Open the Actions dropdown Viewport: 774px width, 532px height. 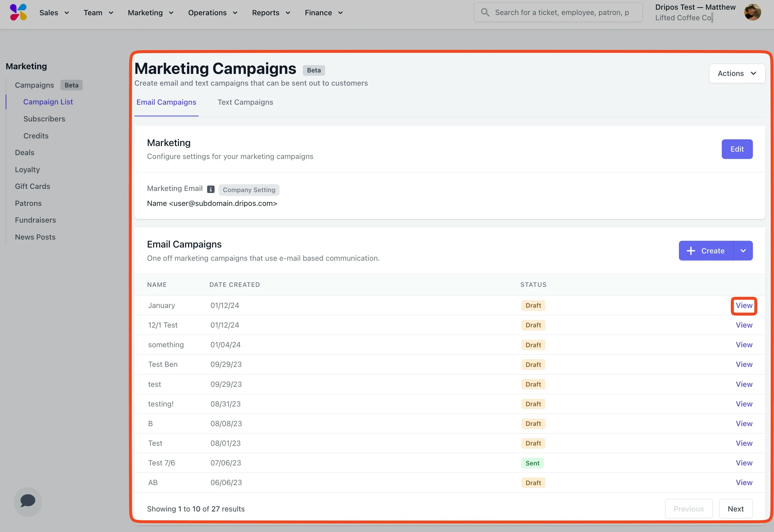[x=737, y=73]
